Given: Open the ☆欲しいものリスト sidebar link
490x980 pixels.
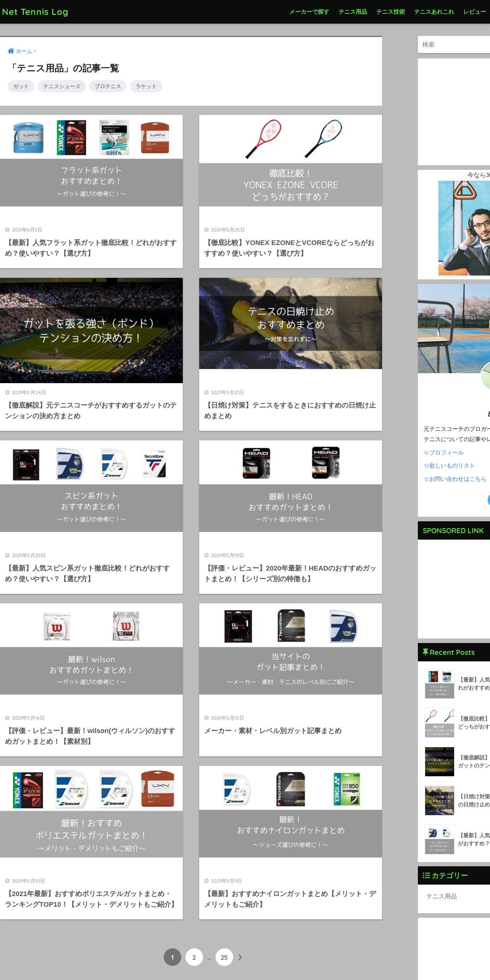Looking at the screenshot, I should (x=449, y=466).
